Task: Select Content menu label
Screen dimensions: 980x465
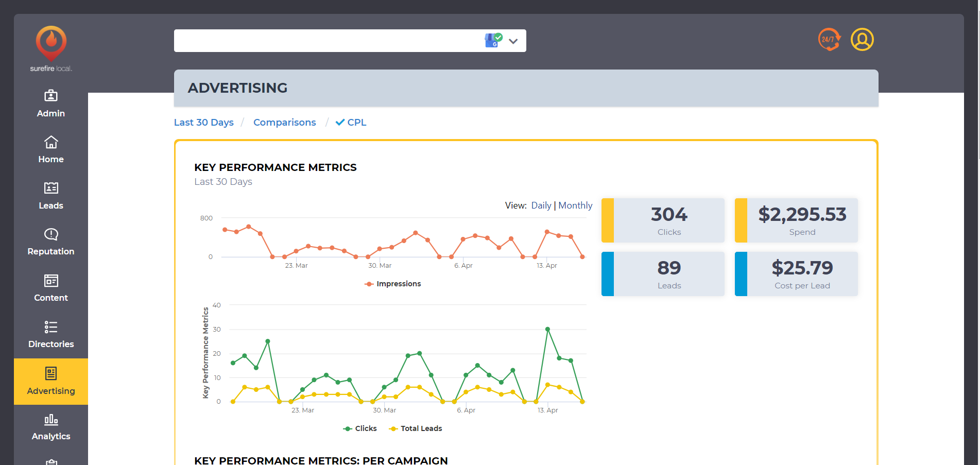Action: click(x=51, y=298)
